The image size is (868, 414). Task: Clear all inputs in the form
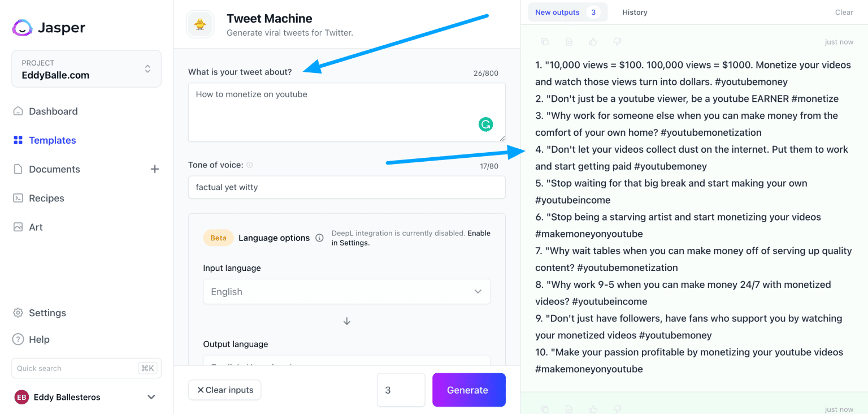click(x=224, y=390)
